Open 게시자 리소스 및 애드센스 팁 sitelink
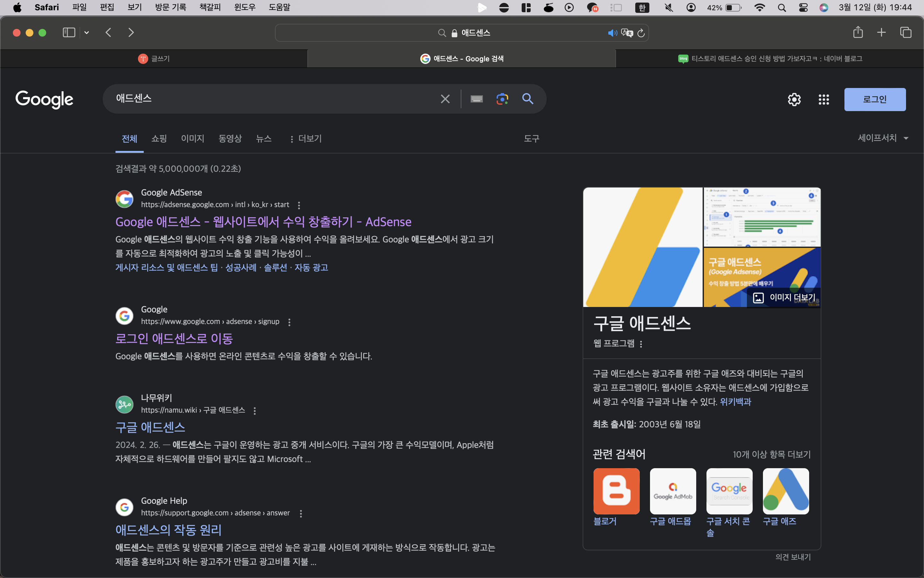 [x=167, y=267]
